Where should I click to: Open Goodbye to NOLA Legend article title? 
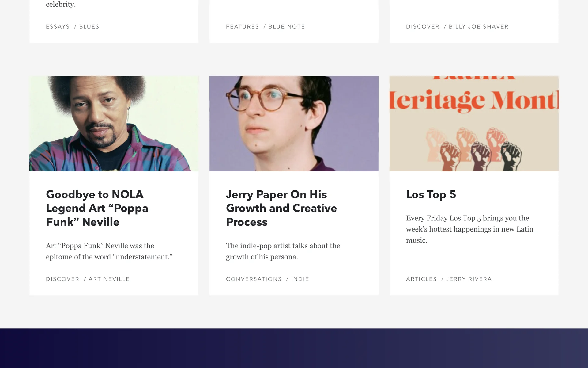[97, 208]
